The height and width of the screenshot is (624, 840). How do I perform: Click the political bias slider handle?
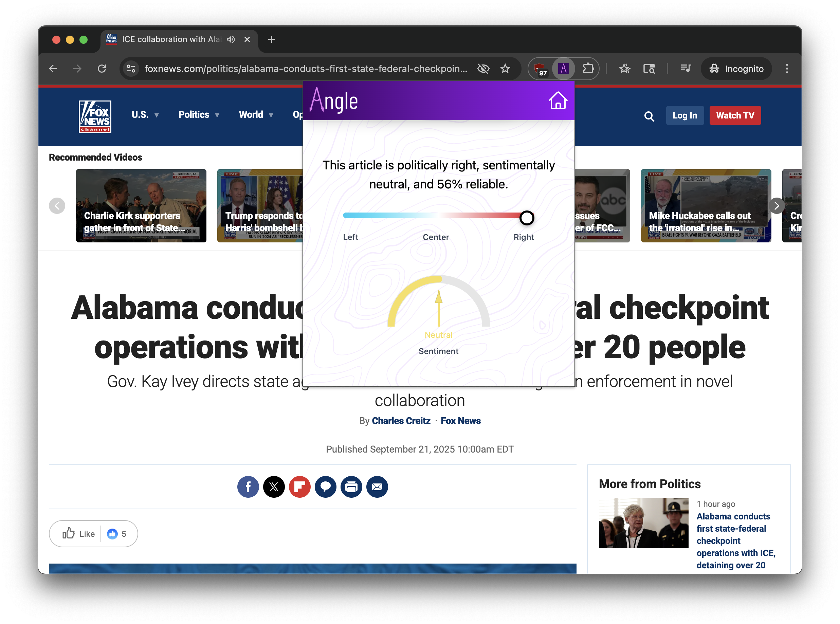(527, 218)
